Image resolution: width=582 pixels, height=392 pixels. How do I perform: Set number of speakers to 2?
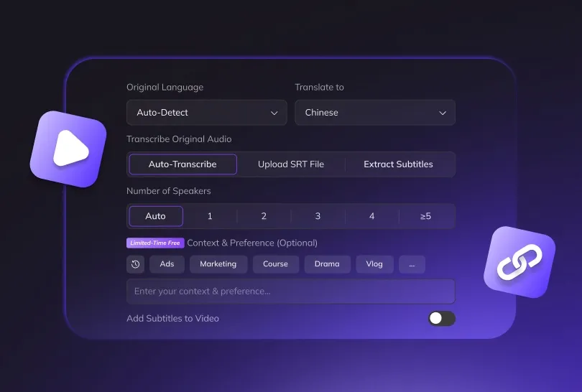(x=264, y=216)
